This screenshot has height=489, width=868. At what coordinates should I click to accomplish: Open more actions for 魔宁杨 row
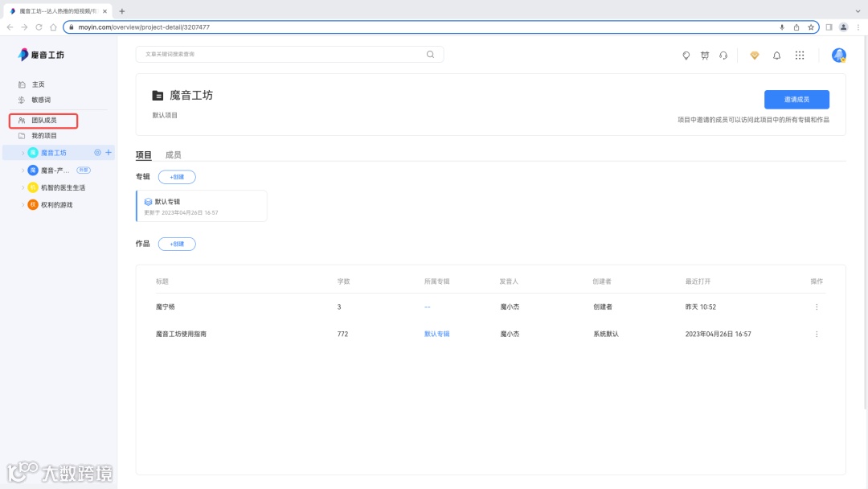(817, 306)
